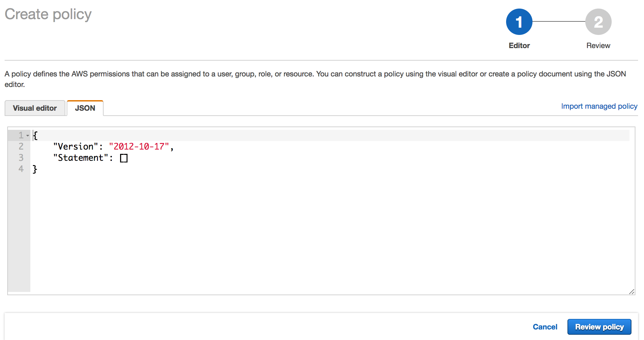Screen dimensions: 644x340
Task: Click the editor resize handle corner
Action: click(x=631, y=292)
